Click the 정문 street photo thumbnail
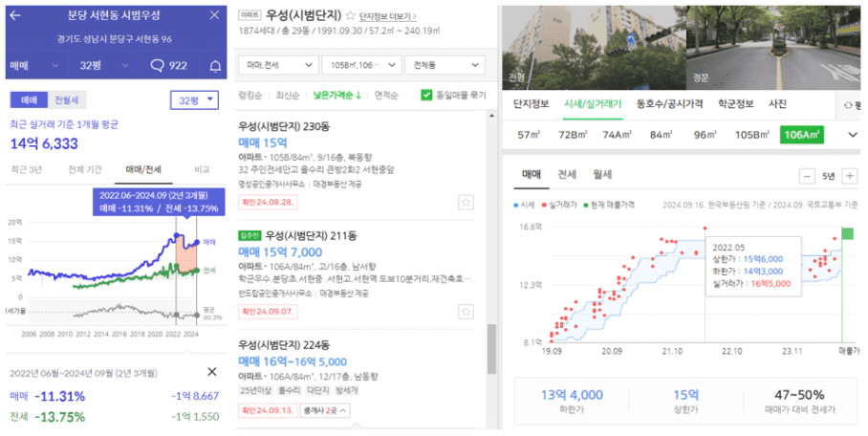This screenshot has height=436, width=868. 773,48
